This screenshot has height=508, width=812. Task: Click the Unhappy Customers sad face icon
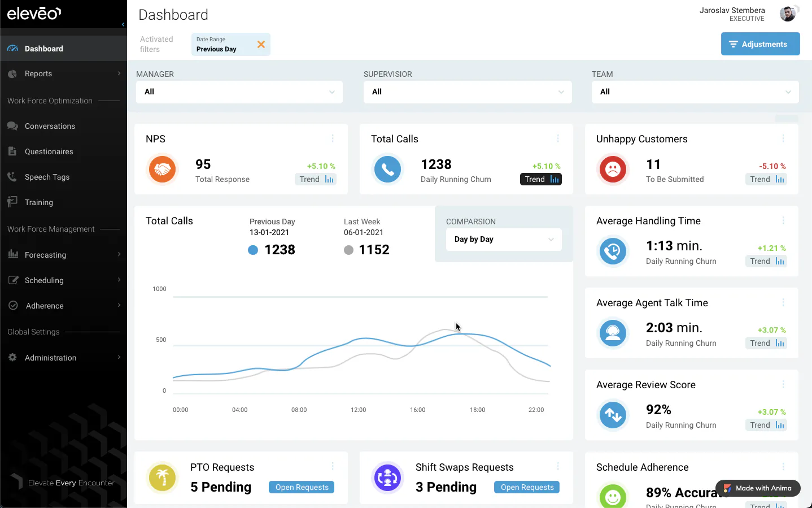pos(613,169)
